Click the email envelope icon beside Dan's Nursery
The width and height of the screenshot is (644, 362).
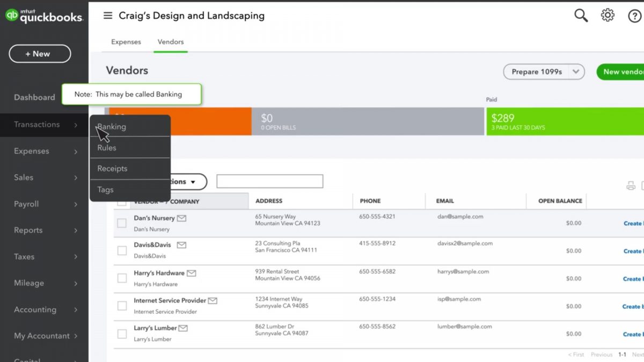click(x=181, y=218)
